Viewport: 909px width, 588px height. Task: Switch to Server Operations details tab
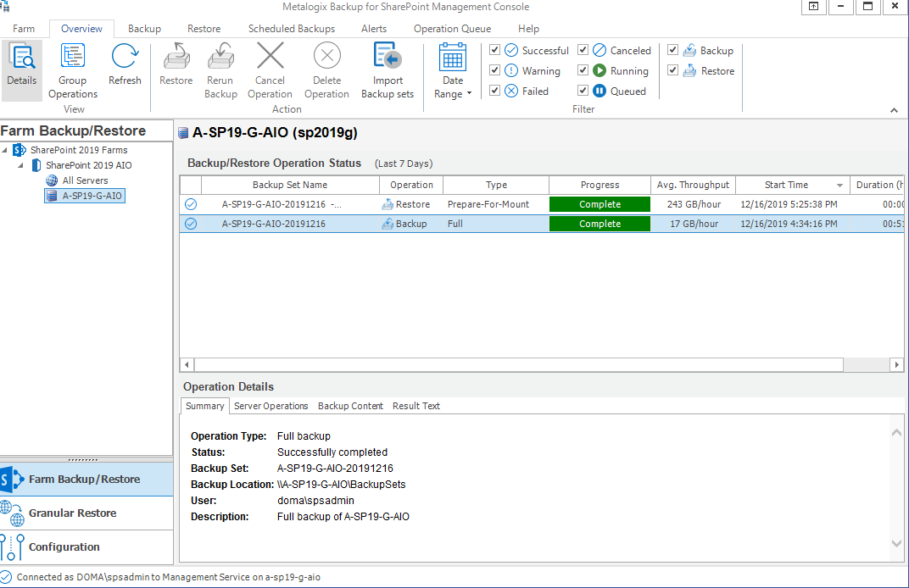coord(270,406)
